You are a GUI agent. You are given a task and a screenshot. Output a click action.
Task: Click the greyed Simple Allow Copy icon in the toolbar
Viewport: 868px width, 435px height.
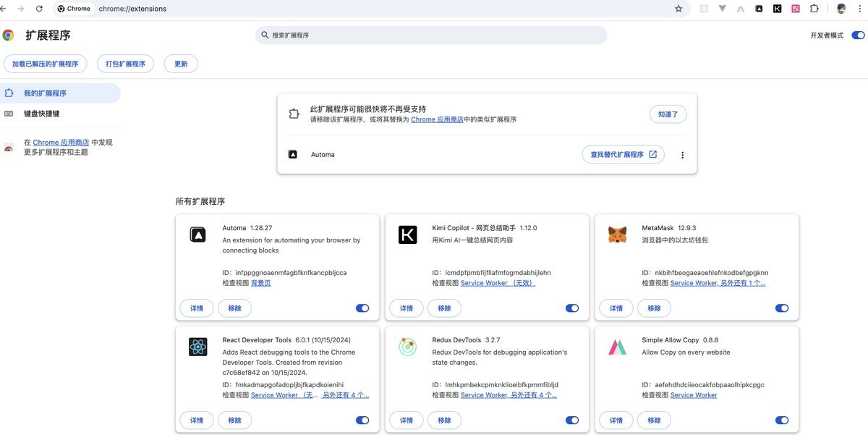click(x=741, y=9)
